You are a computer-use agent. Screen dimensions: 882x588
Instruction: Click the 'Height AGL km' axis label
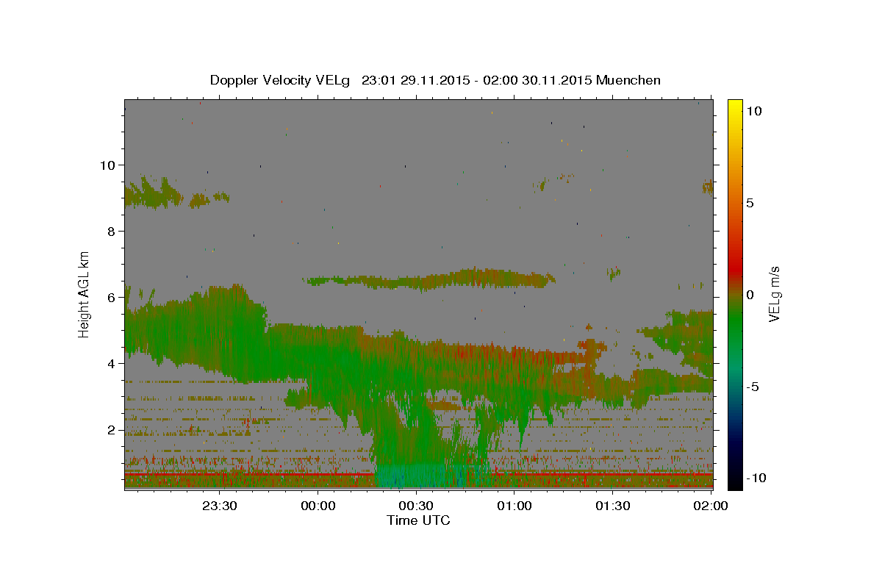coord(85,294)
